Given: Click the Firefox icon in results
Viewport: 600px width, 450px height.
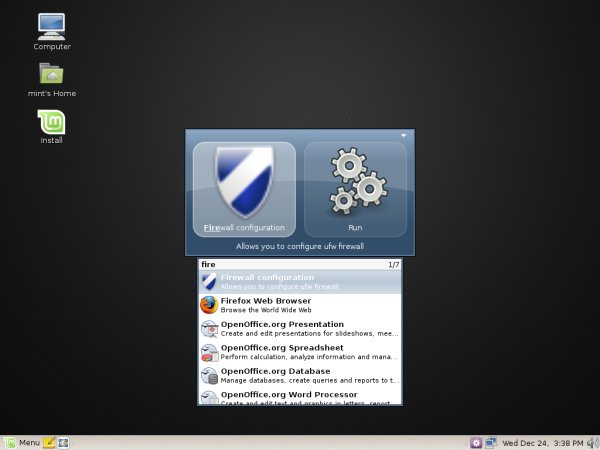Looking at the screenshot, I should click(209, 305).
